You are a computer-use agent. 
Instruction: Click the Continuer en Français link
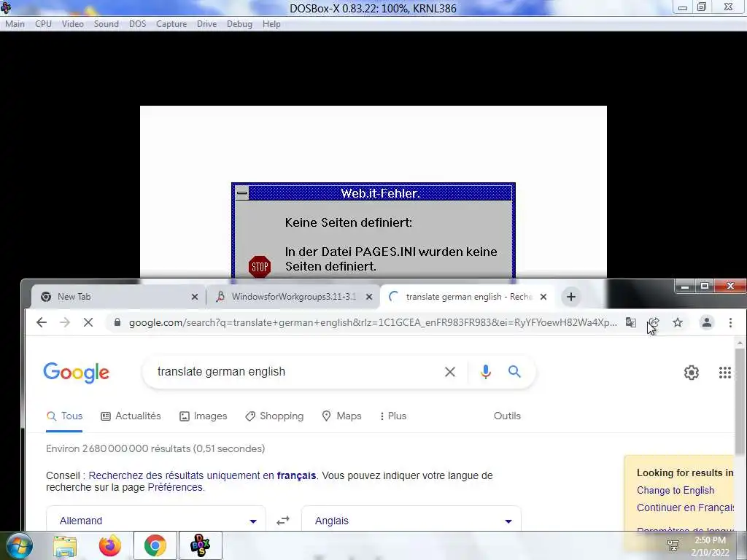click(x=685, y=507)
